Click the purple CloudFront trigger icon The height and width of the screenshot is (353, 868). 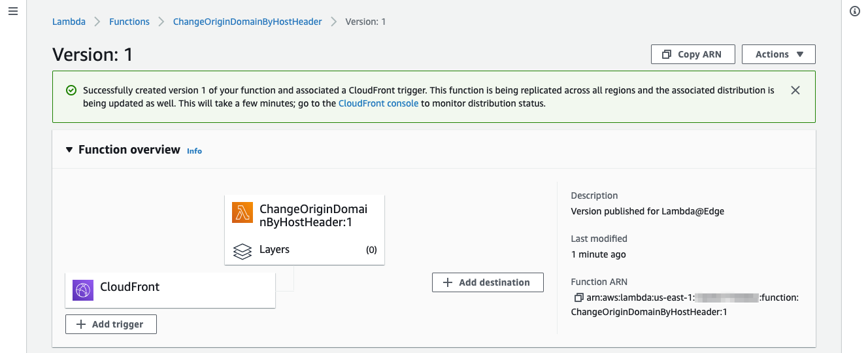coord(83,290)
